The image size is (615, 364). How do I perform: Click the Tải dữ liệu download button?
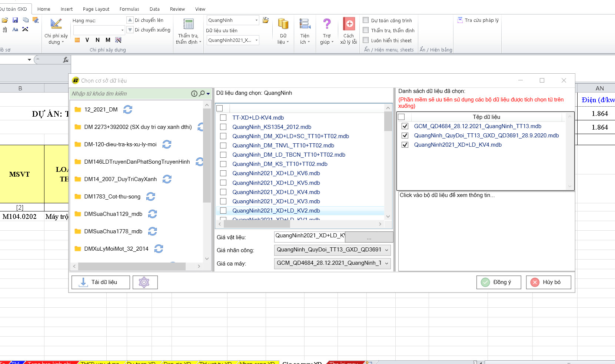coord(100,283)
